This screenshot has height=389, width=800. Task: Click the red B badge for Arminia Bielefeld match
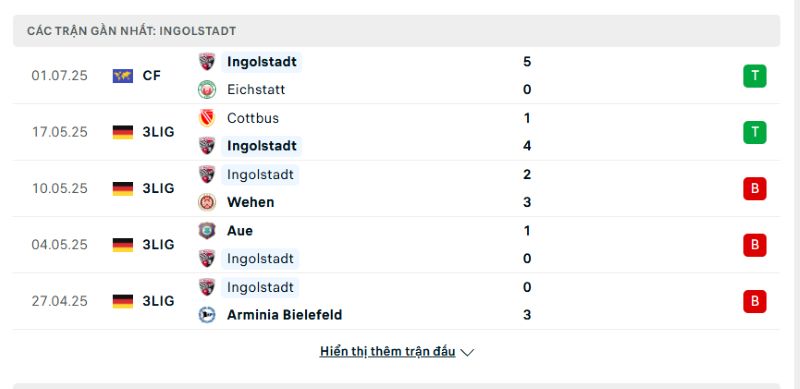pyautogui.click(x=755, y=301)
